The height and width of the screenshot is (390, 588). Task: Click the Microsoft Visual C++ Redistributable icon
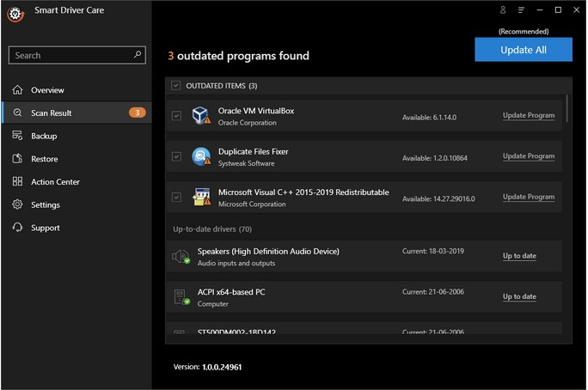pos(201,197)
